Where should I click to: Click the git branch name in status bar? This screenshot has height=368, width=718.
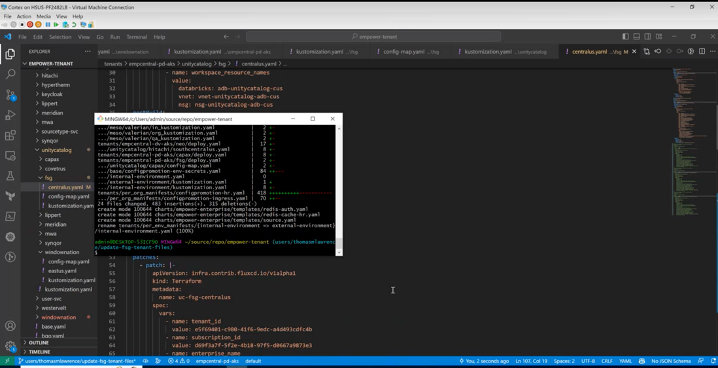(77, 361)
